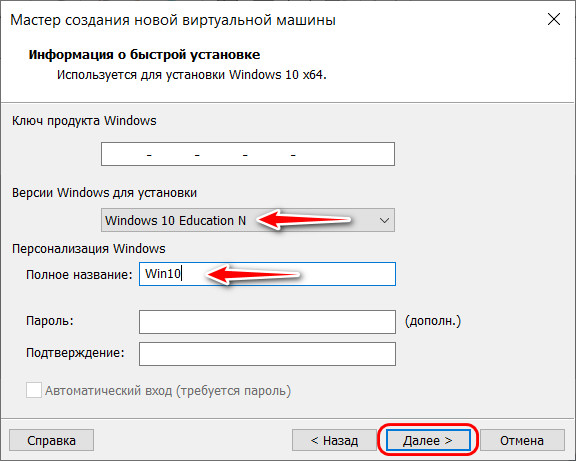This screenshot has width=576, height=461.
Task: Click into the Пароль password field
Action: click(x=267, y=322)
